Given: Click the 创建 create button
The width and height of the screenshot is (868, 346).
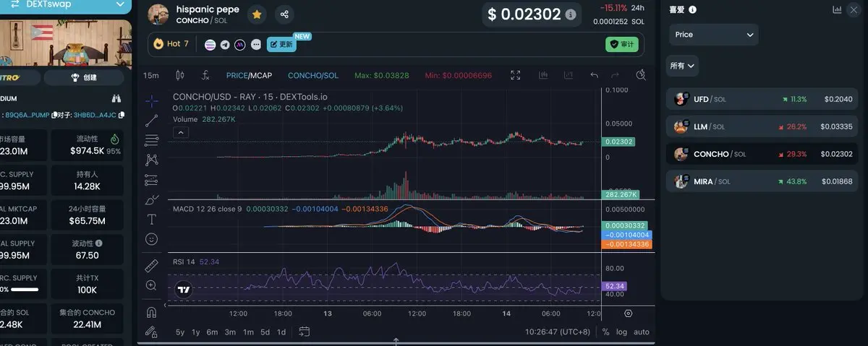Looking at the screenshot, I should (84, 77).
